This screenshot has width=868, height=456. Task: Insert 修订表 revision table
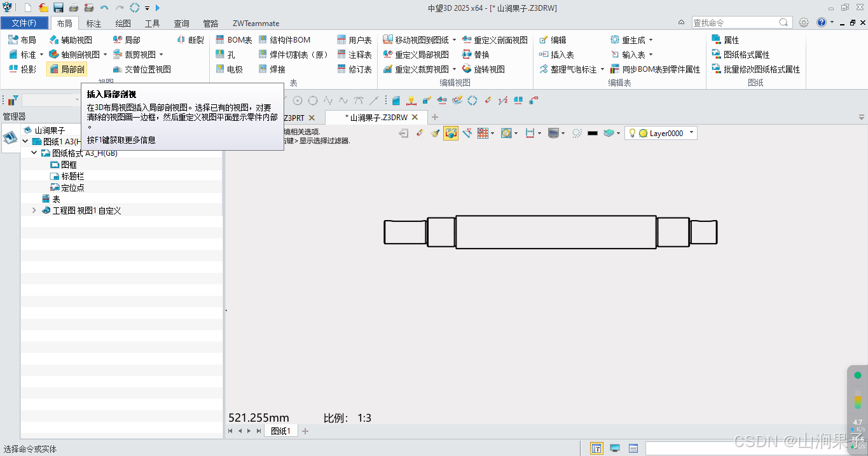tap(354, 69)
